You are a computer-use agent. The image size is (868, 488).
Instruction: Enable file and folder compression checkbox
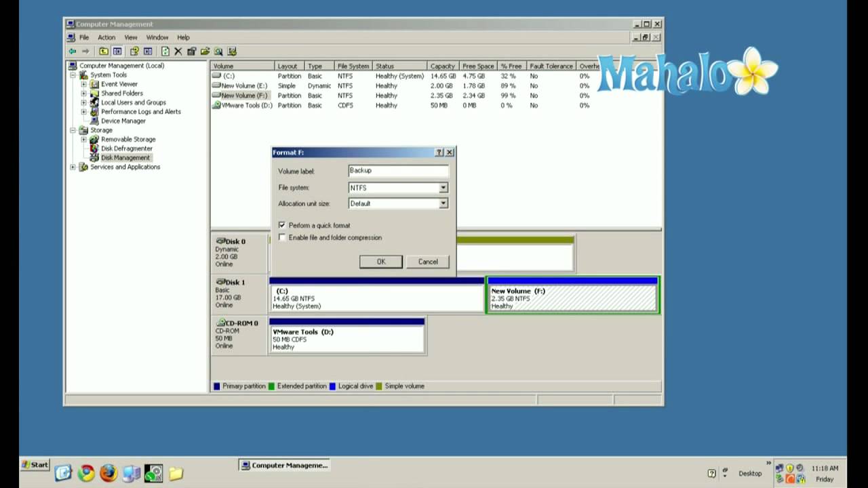pyautogui.click(x=282, y=237)
